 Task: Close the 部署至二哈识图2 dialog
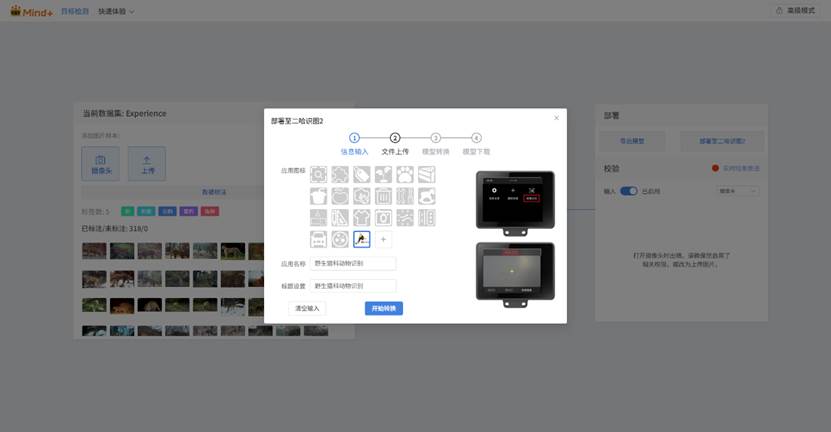(556, 118)
